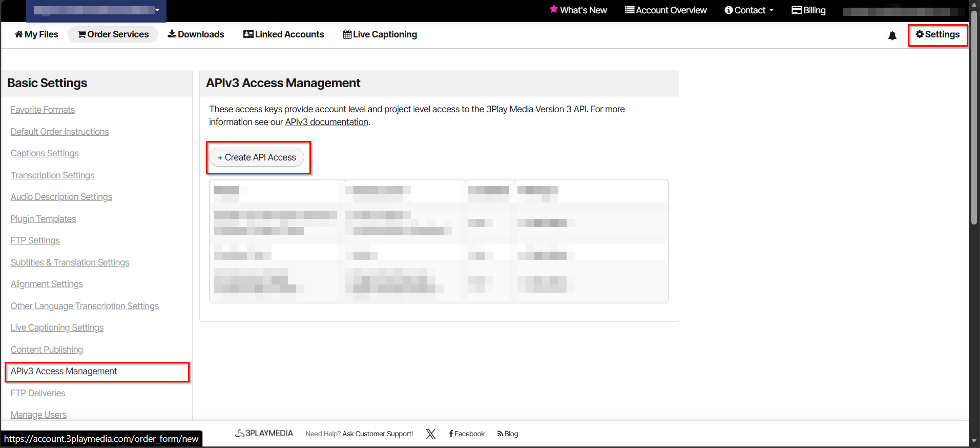Open Plugin Templates
This screenshot has width=980, height=448.
pos(43,219)
